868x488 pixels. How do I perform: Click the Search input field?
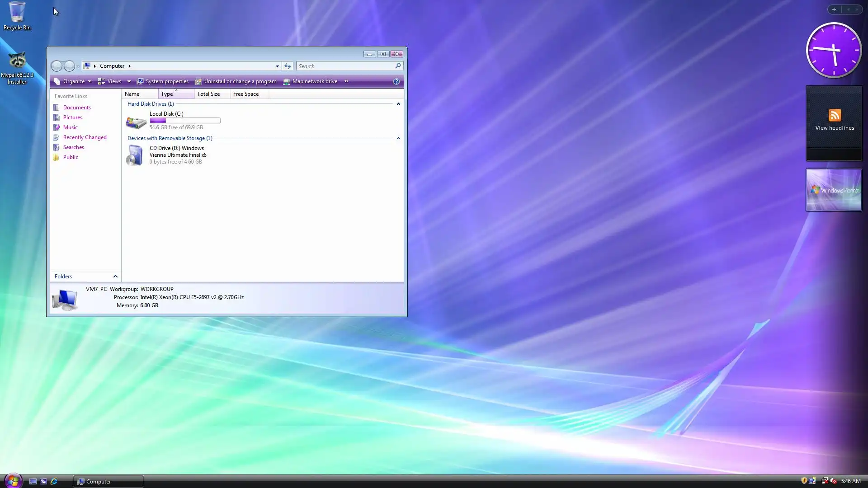[x=344, y=66]
